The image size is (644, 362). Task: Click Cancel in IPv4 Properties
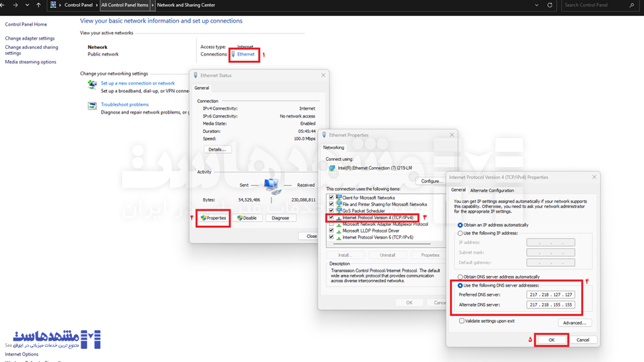point(583,340)
